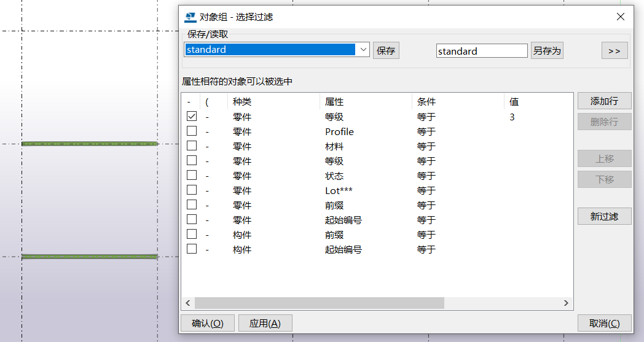Image resolution: width=644 pixels, height=342 pixels.
Task: Check the 构件 前缀 row checkbox
Action: click(x=191, y=235)
